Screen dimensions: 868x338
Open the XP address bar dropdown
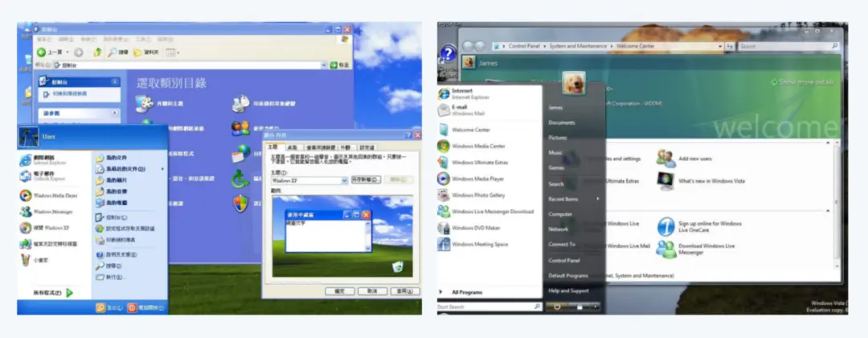point(325,65)
